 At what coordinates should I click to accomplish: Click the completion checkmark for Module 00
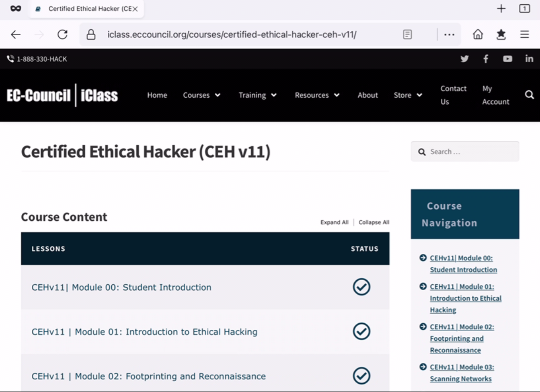(361, 287)
